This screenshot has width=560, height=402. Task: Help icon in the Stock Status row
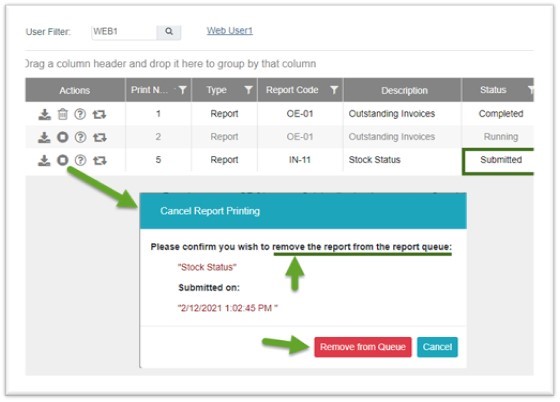[80, 160]
